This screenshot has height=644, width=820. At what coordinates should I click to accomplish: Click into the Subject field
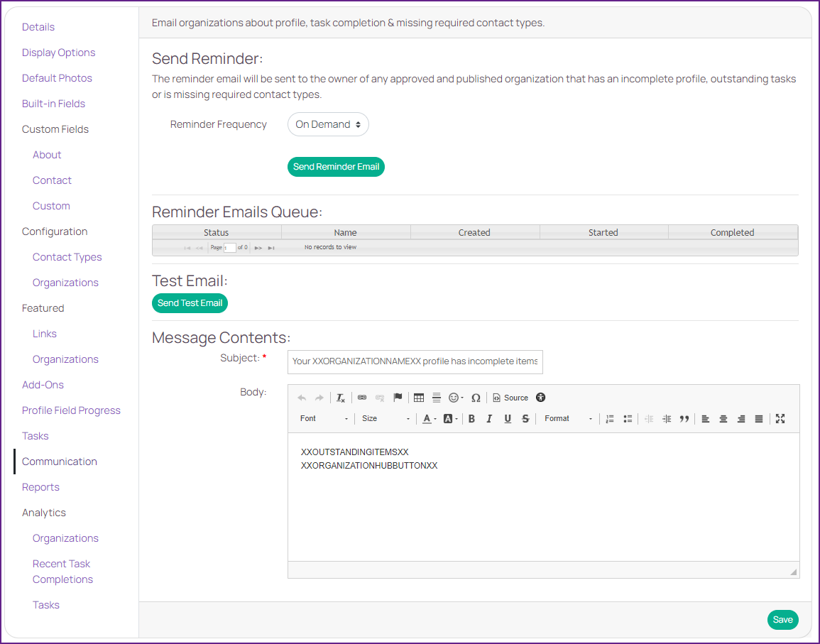tap(415, 362)
